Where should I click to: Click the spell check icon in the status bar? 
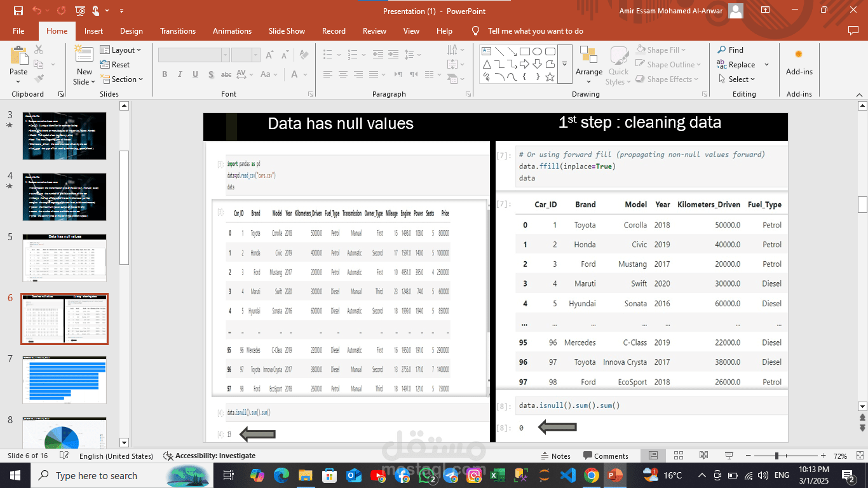64,456
